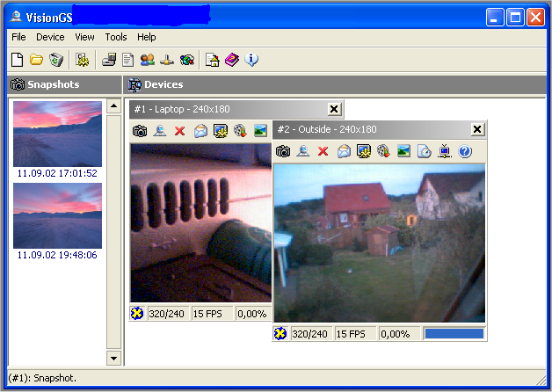Screen dimensions: 552x392
Task: Click the webcam icon in #2 Outside toolbar
Action: pos(303,151)
